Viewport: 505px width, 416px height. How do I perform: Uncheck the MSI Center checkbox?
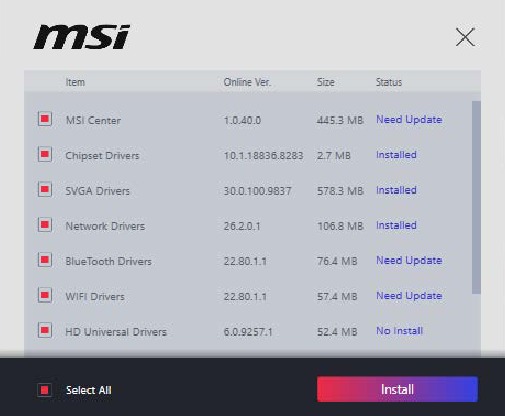45,119
